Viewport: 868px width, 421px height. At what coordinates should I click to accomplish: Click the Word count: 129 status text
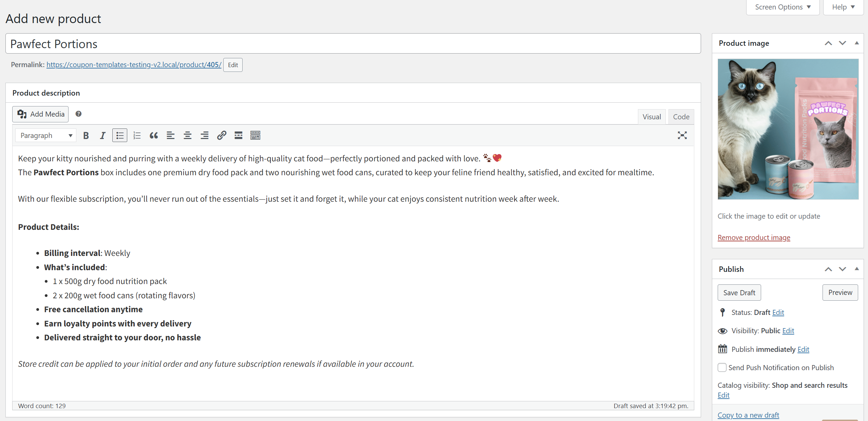[x=42, y=406]
